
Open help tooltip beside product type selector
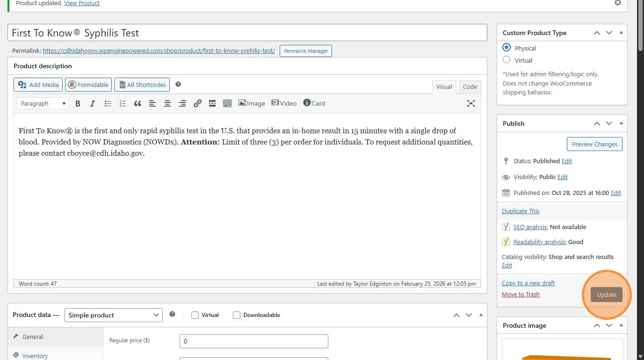172,315
